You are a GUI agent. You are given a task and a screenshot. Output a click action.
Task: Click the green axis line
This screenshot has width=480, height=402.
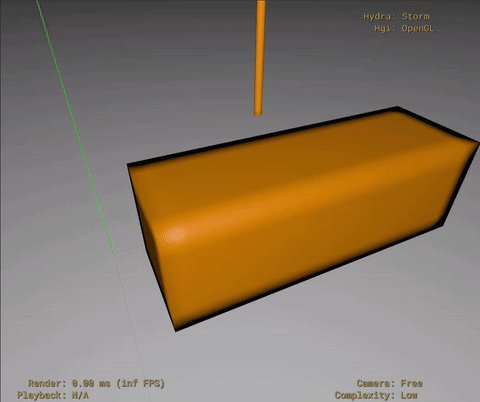pyautogui.click(x=75, y=127)
